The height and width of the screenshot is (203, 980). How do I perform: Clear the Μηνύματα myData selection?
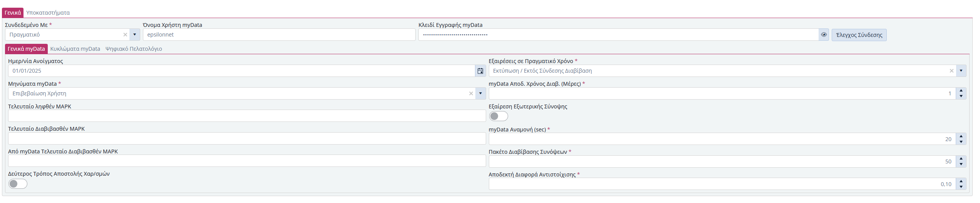point(471,93)
